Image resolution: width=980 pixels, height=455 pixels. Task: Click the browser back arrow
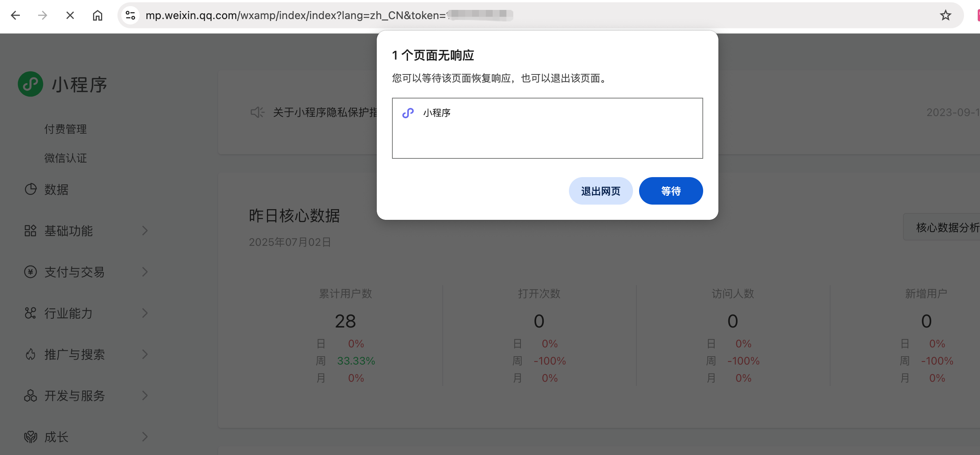point(15,15)
